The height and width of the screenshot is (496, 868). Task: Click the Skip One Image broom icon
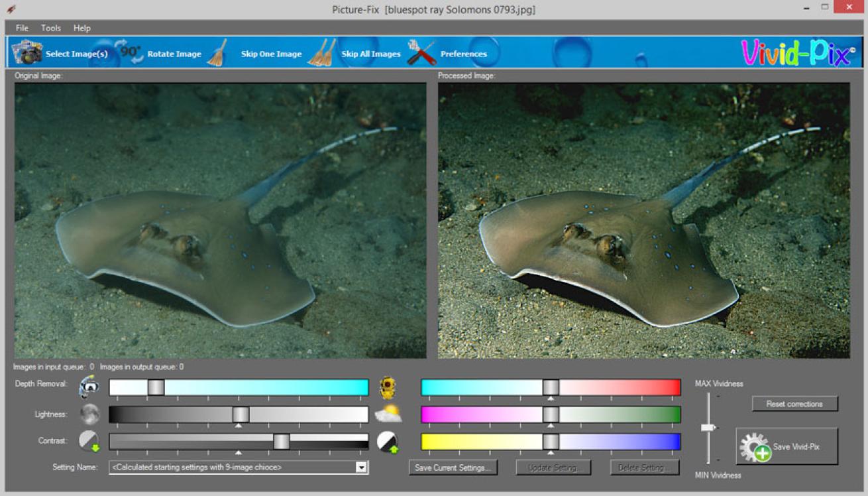pyautogui.click(x=217, y=53)
